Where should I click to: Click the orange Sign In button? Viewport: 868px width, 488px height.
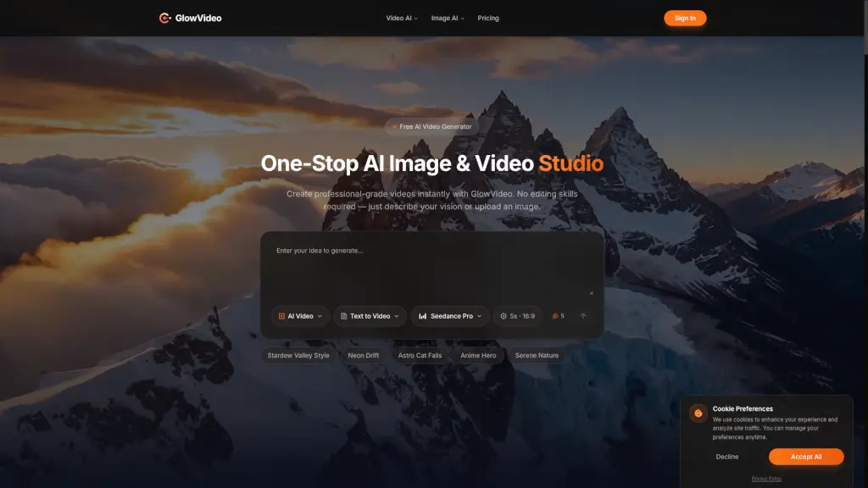click(685, 18)
